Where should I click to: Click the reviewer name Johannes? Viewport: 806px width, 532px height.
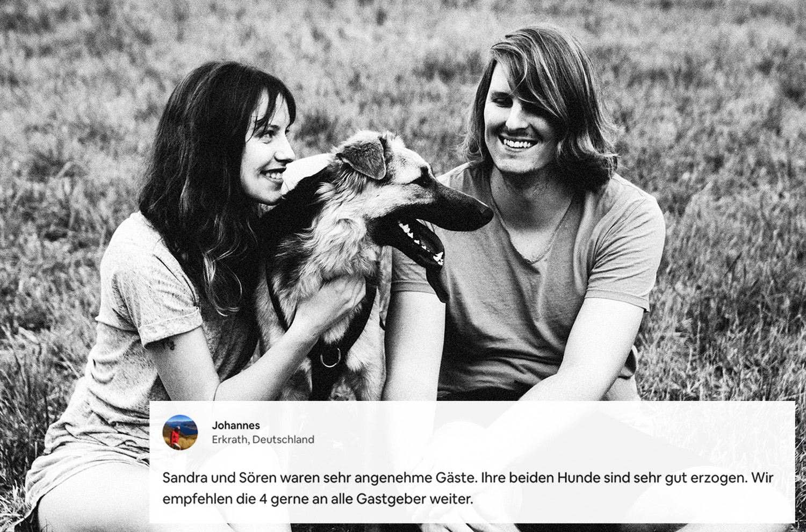pos(236,426)
